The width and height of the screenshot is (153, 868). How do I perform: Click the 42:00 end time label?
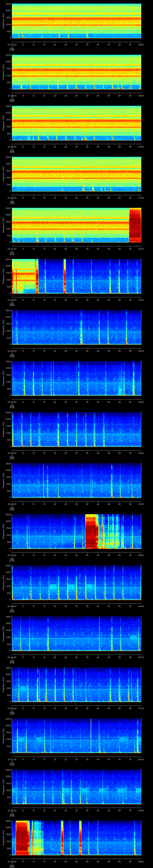141,249
